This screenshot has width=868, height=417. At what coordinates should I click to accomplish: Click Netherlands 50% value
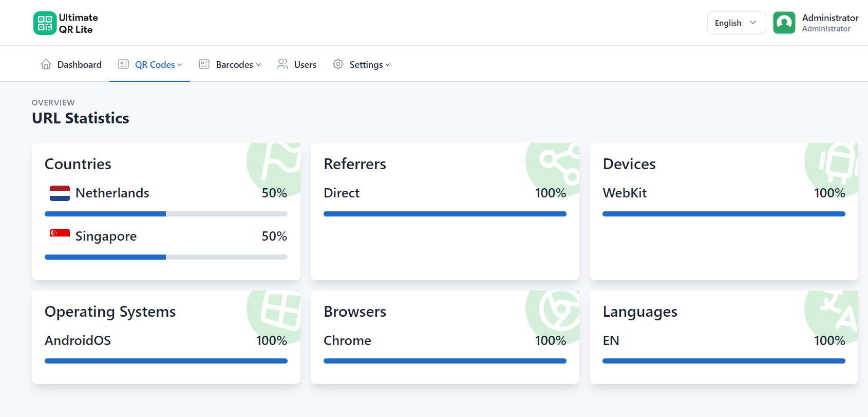click(x=274, y=193)
